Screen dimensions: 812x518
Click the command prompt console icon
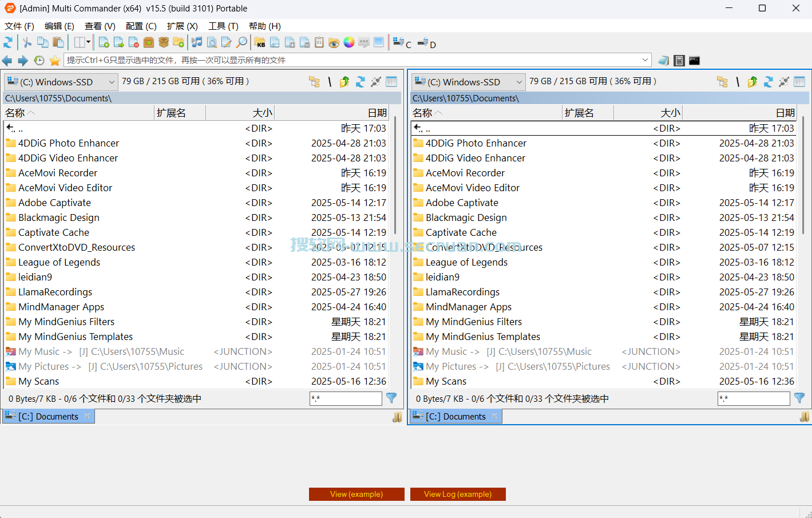pyautogui.click(x=694, y=60)
